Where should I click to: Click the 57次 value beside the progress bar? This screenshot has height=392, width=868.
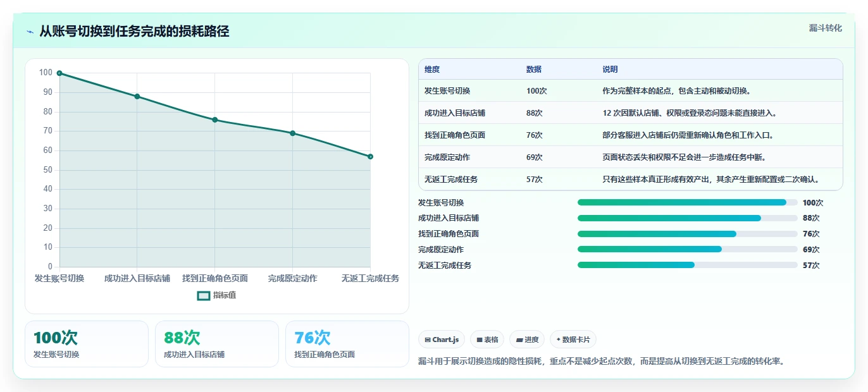pyautogui.click(x=811, y=266)
